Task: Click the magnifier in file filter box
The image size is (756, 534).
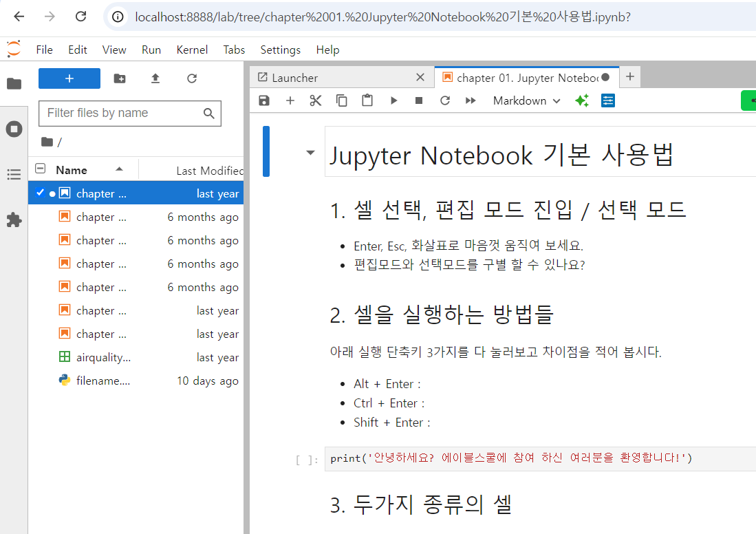Action: pos(208,114)
